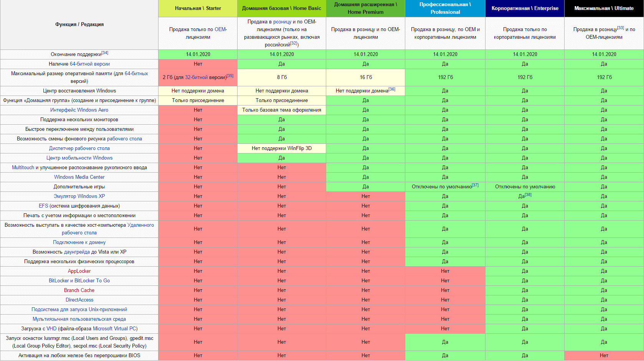Viewport: 644px width, 361px height.
Task: Follow the 'рабочего стола' link in wallpaper row
Action: point(124,138)
